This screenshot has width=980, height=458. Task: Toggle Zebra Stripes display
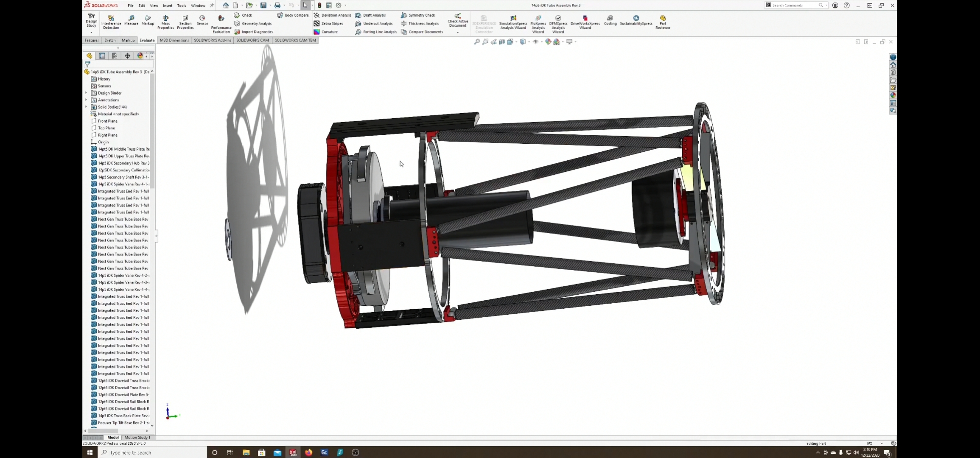pos(328,24)
